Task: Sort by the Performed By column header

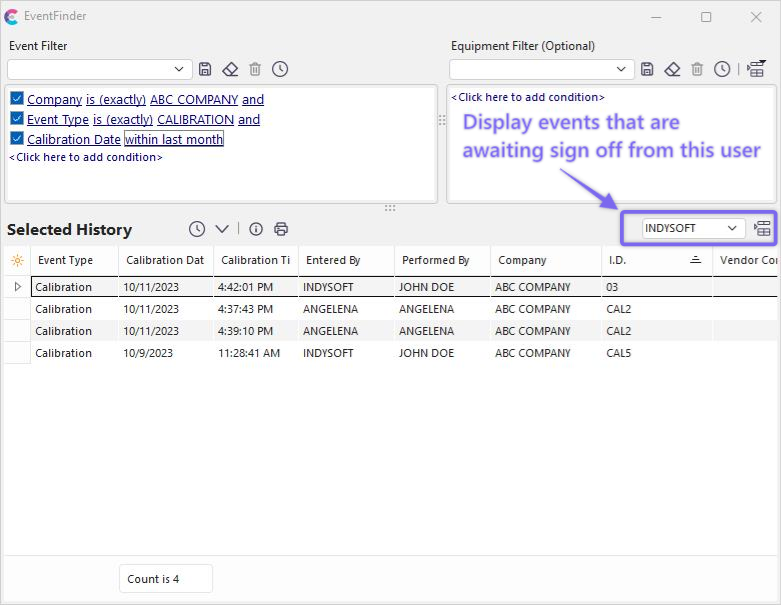Action: pos(435,260)
